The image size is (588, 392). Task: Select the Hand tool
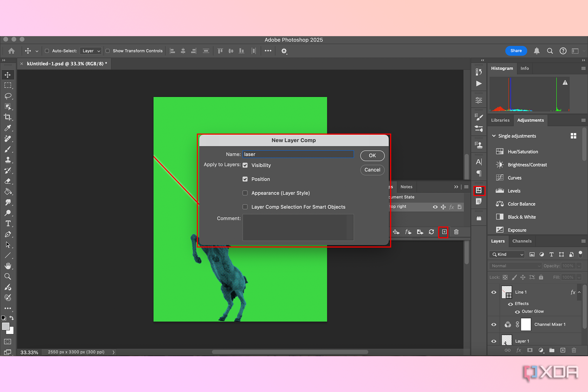[x=8, y=266]
